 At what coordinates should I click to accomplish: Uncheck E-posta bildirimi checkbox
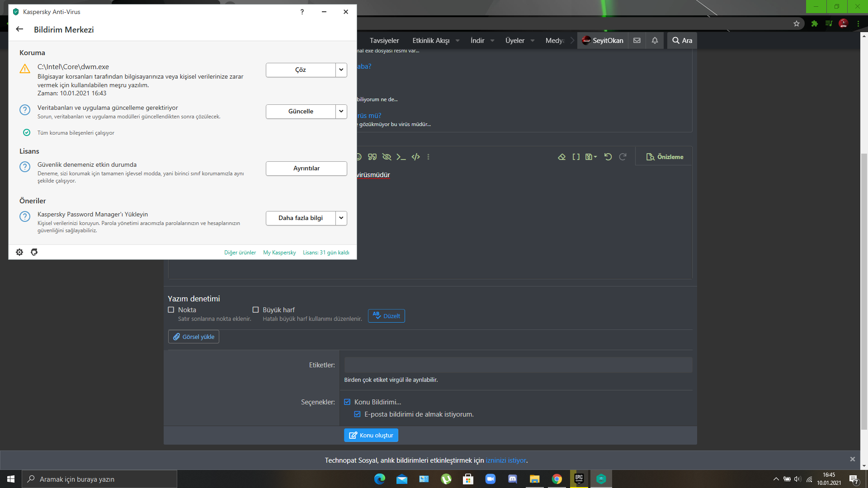tap(357, 414)
